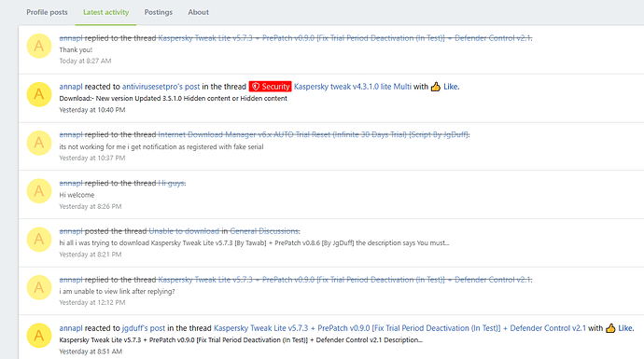Select the Latest activity tab

[x=106, y=12]
